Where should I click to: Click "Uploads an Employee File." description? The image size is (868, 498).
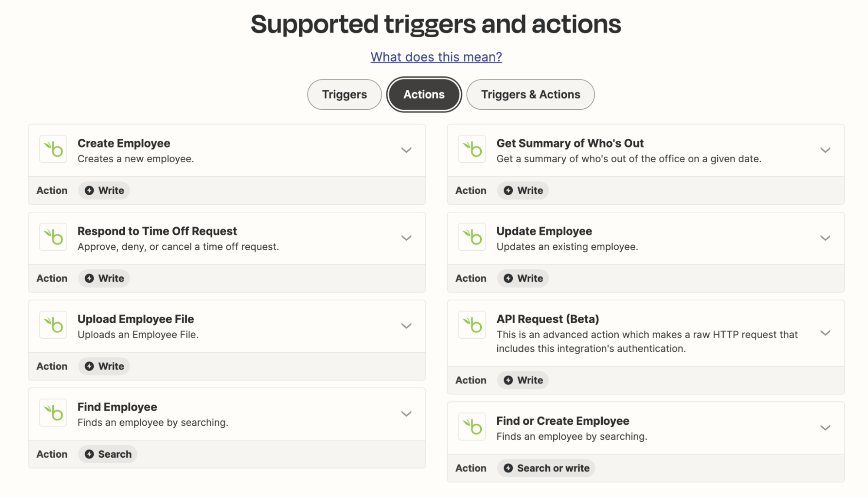tap(138, 335)
